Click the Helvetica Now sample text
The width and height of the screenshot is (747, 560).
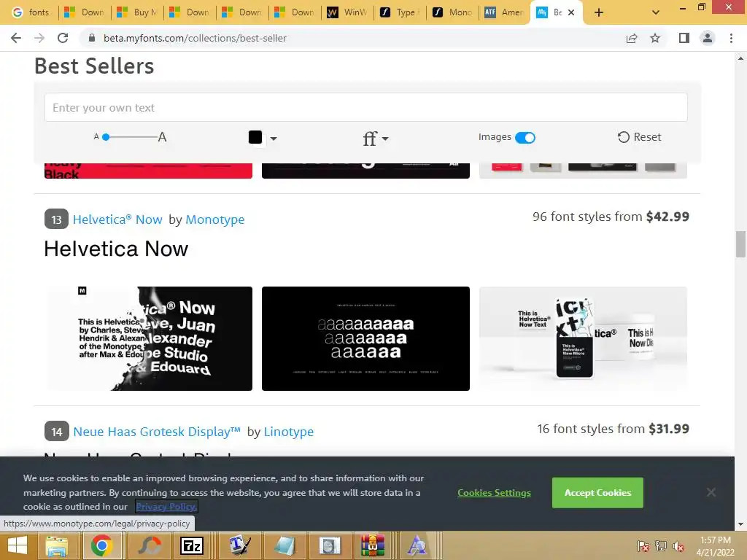(x=116, y=249)
